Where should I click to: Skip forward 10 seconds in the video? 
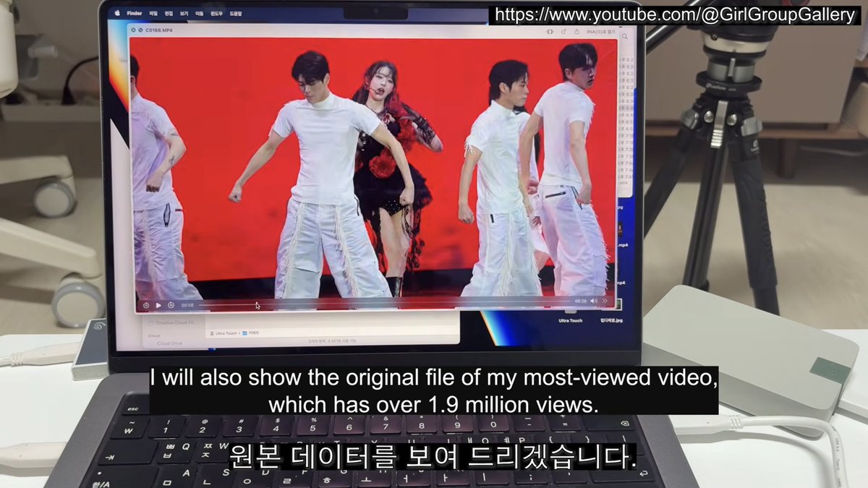coord(171,306)
